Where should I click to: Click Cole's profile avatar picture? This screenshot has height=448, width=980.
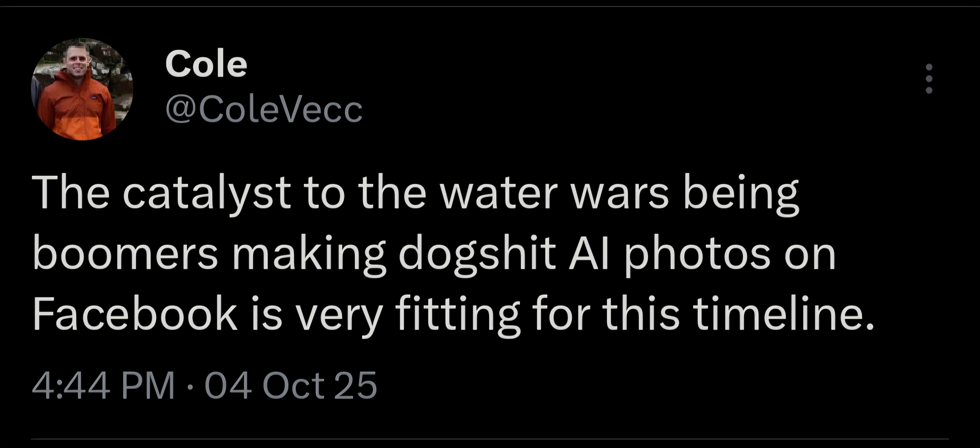pos(82,89)
